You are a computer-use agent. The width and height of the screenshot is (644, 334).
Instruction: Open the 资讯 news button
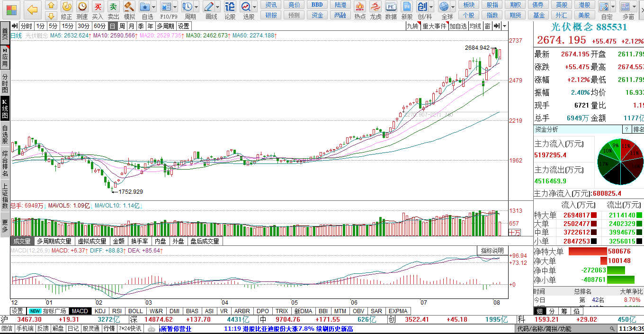point(271,5)
